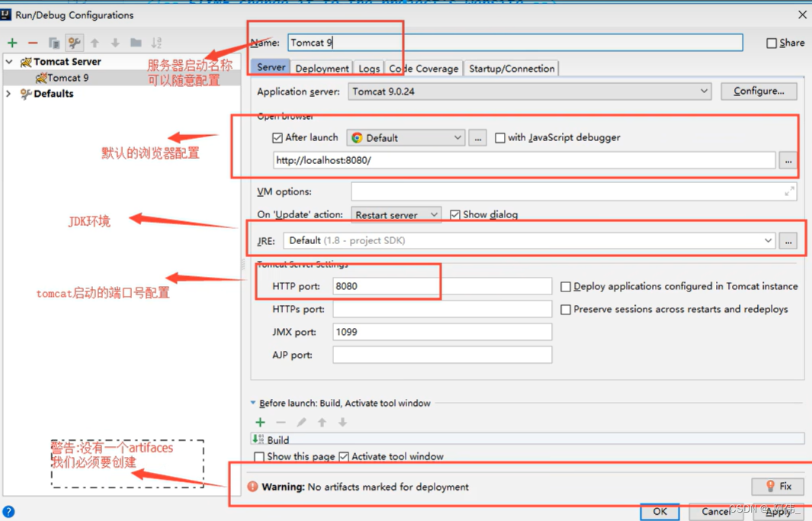The height and width of the screenshot is (521, 812).
Task: Click the AJP port field
Action: pyautogui.click(x=442, y=355)
